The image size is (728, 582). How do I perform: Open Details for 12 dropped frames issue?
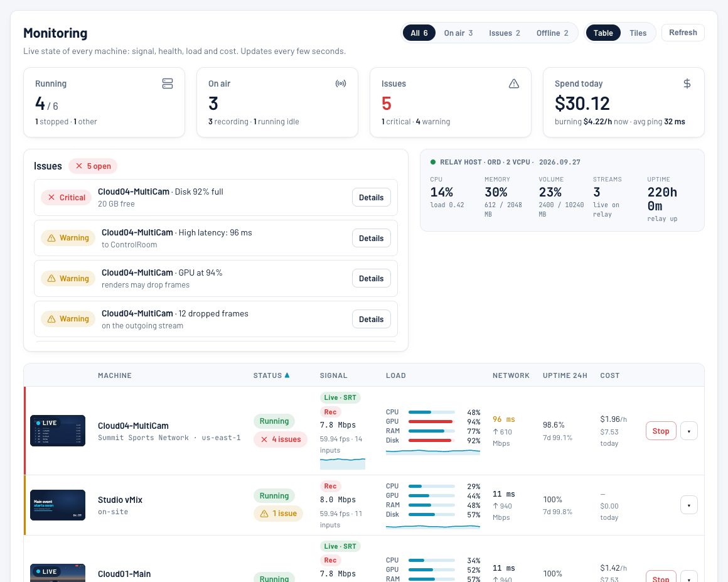pyautogui.click(x=372, y=320)
